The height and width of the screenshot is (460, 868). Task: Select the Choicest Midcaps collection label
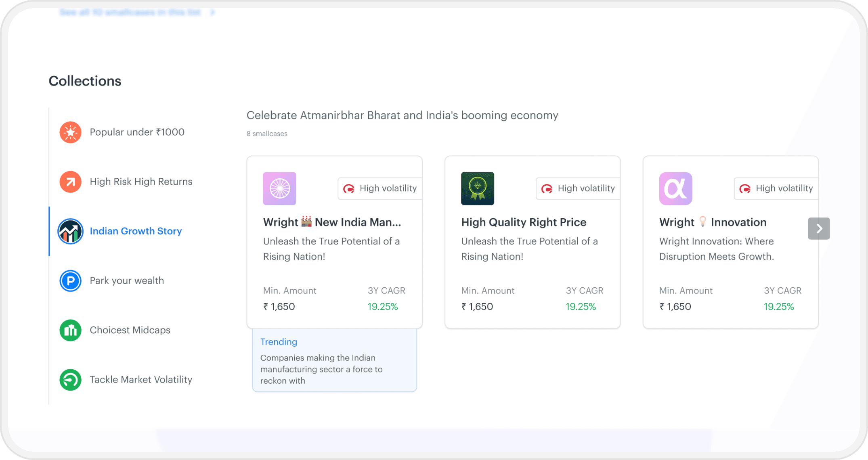(x=130, y=330)
